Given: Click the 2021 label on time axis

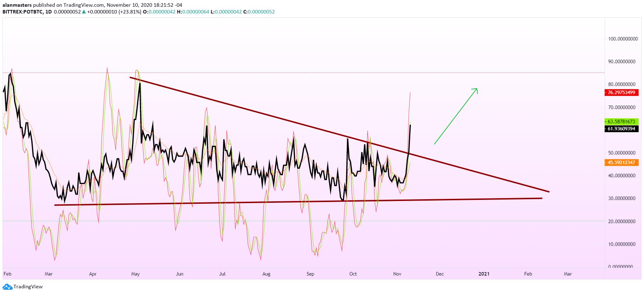Looking at the screenshot, I should pyautogui.click(x=484, y=274).
